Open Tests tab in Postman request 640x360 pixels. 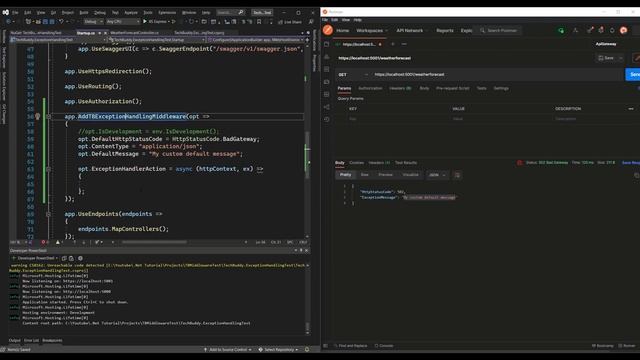[x=482, y=88]
